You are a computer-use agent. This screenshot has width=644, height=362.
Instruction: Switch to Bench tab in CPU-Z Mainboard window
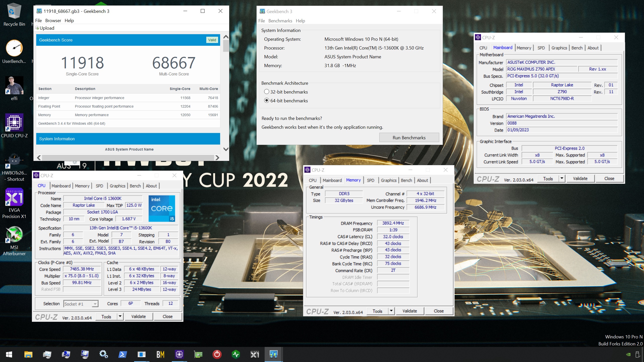(577, 48)
